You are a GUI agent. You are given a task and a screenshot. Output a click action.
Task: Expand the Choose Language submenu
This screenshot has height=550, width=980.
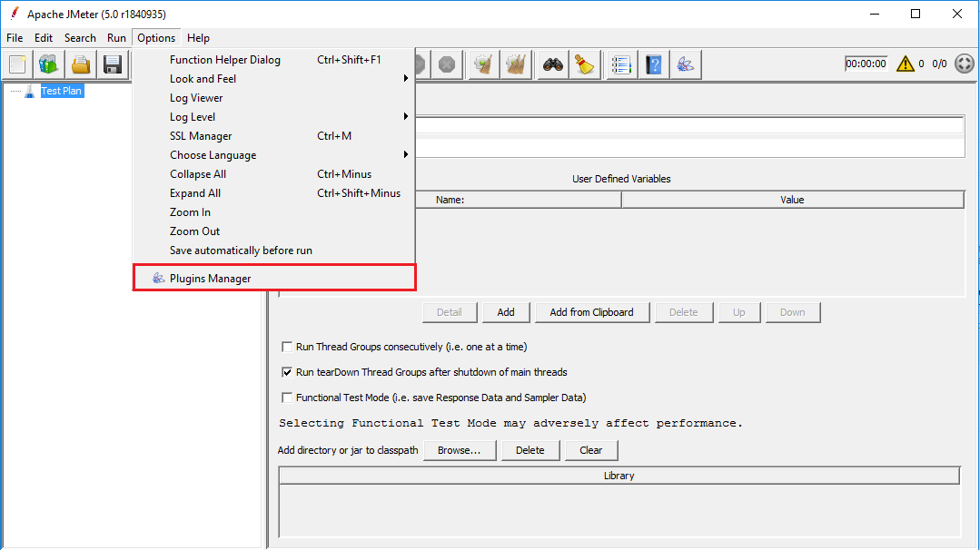(274, 155)
